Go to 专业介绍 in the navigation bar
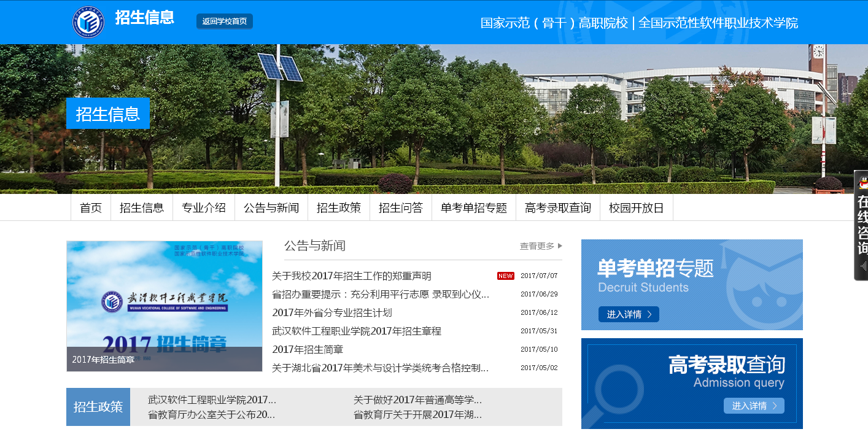The image size is (868, 437). (204, 207)
